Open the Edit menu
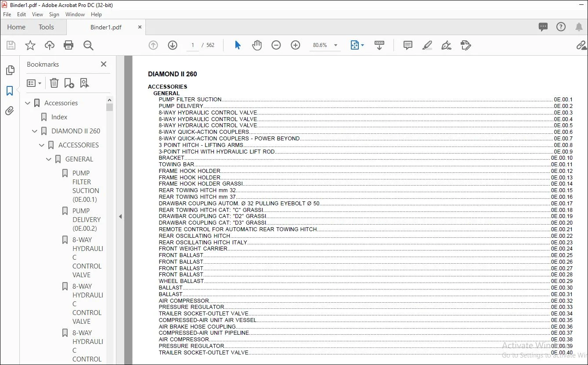 pyautogui.click(x=22, y=14)
